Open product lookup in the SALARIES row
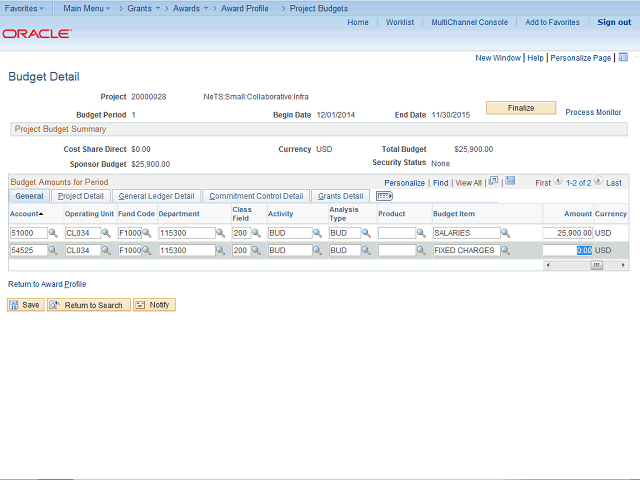The height and width of the screenshot is (480, 640). click(423, 233)
